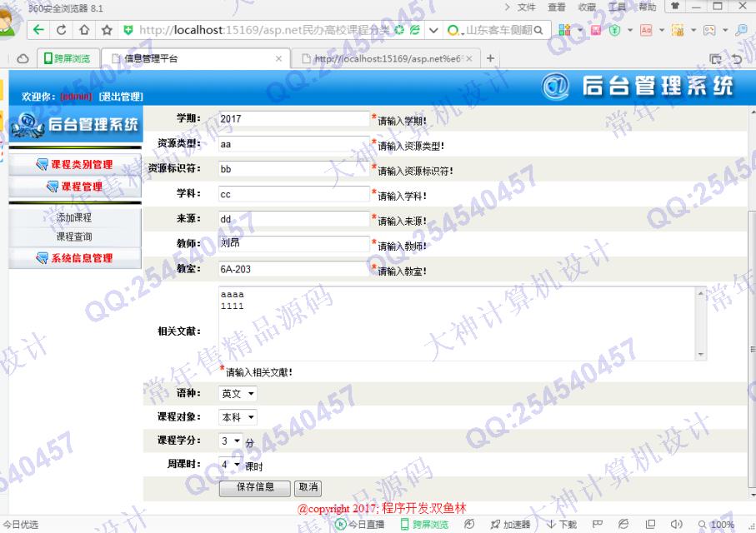Screen dimensions: 756x533
Task: Click the 学期 input field
Action: pyautogui.click(x=294, y=118)
